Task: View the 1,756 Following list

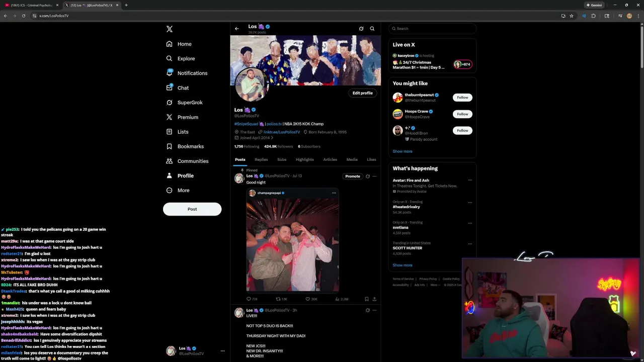Action: click(x=247, y=146)
